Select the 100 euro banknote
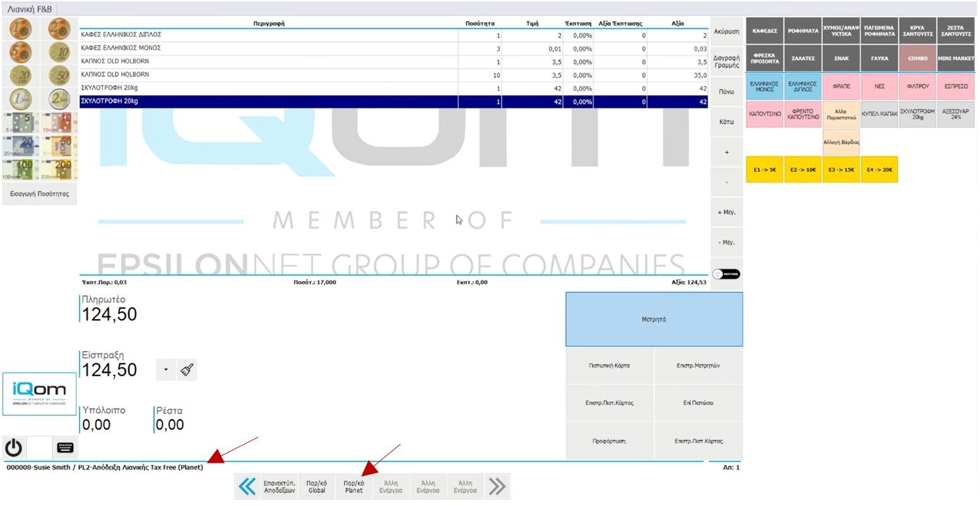Screen dimensions: 980x505 pos(20,169)
